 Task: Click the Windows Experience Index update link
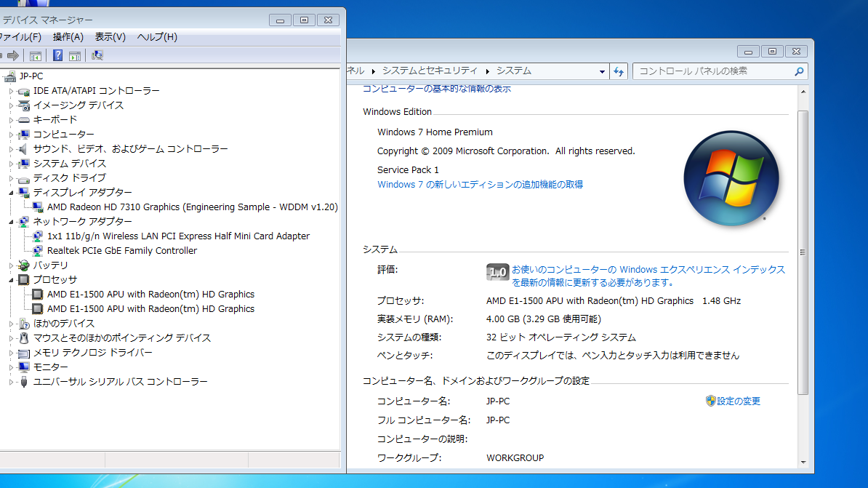tap(648, 276)
